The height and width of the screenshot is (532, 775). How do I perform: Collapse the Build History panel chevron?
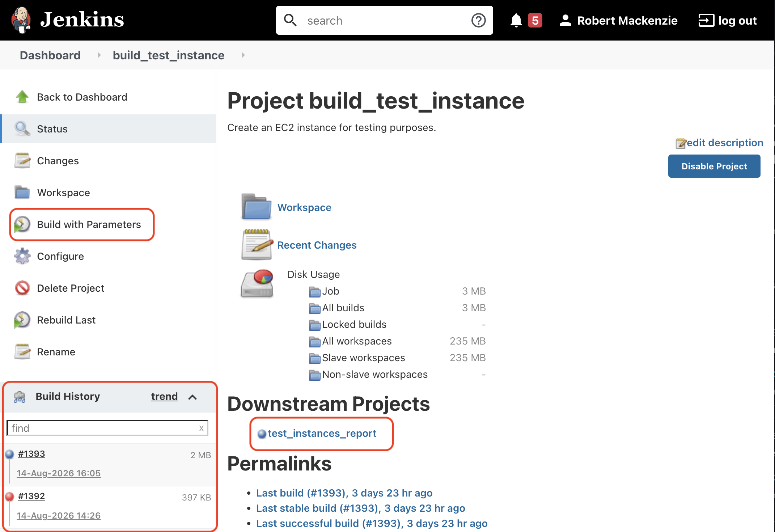tap(192, 397)
